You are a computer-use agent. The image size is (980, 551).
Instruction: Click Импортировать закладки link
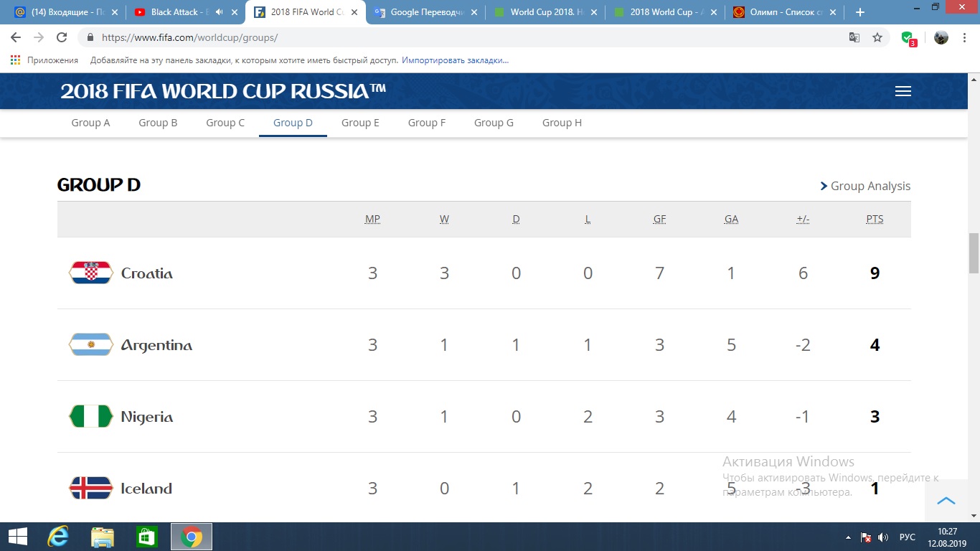[x=455, y=60]
